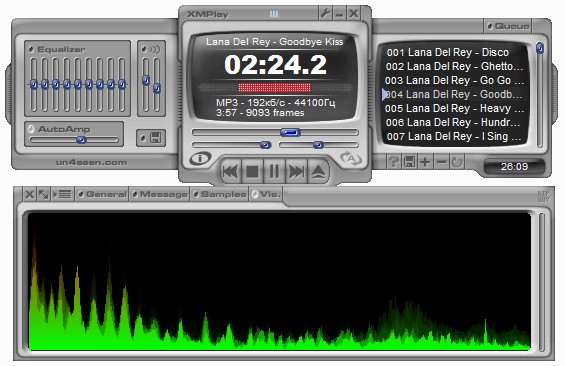This screenshot has height=366, width=565.
Task: Click the un4seen.com link
Action: 92,162
